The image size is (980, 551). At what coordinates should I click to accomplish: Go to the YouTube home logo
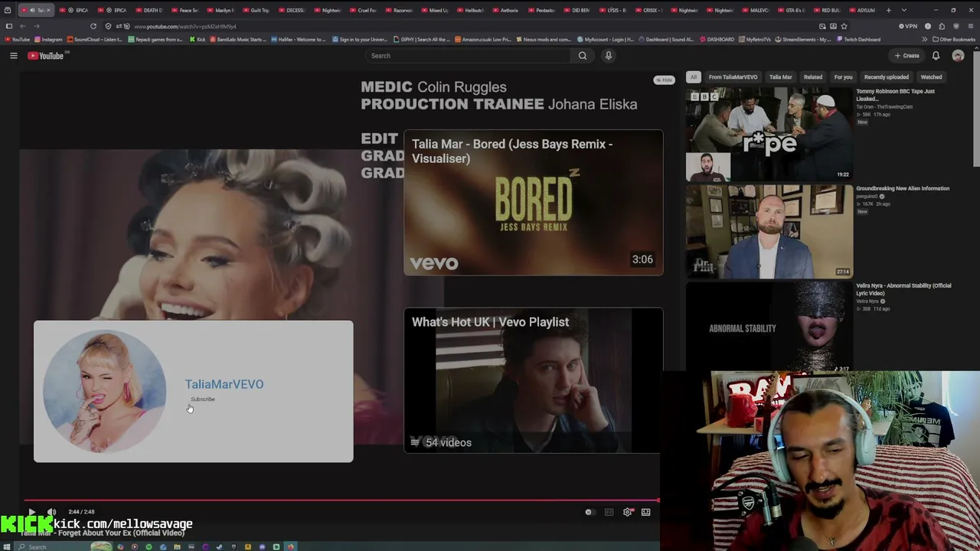pyautogui.click(x=46, y=56)
